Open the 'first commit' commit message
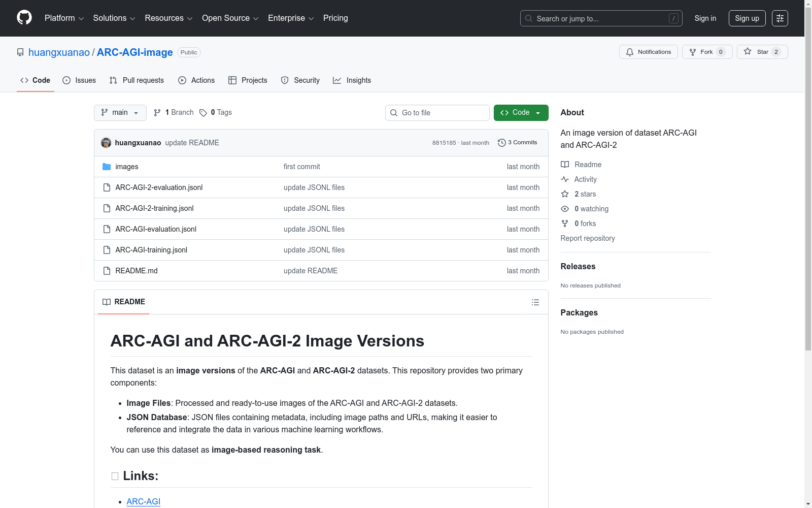This screenshot has height=508, width=812. tap(302, 167)
